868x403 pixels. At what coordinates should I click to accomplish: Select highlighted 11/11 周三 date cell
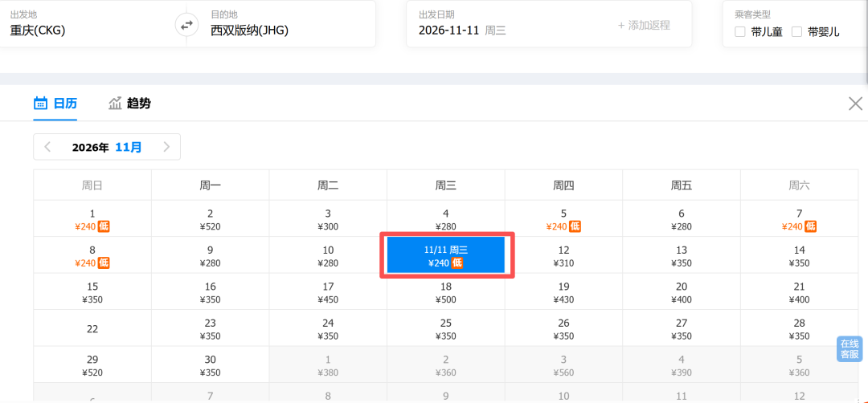[x=446, y=255]
